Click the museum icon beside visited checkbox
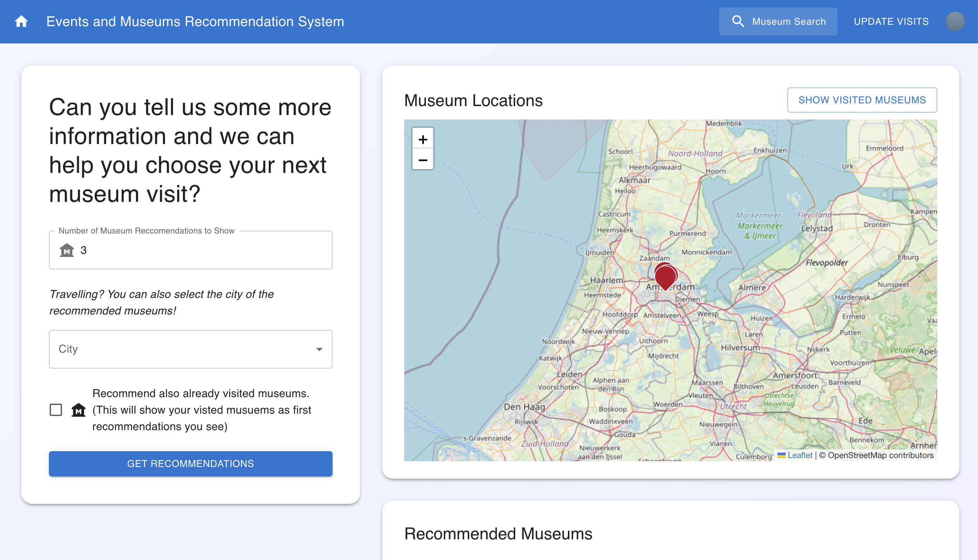978x560 pixels. coord(79,410)
